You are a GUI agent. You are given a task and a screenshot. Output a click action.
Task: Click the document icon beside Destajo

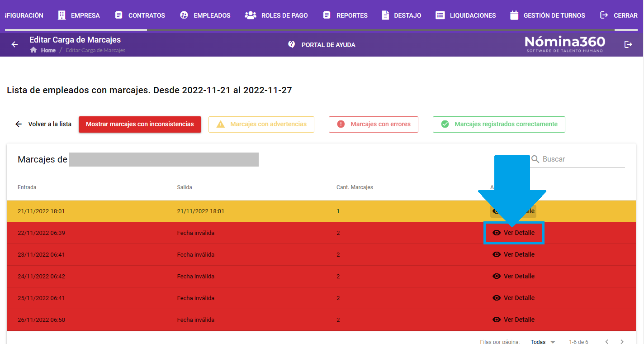point(385,15)
